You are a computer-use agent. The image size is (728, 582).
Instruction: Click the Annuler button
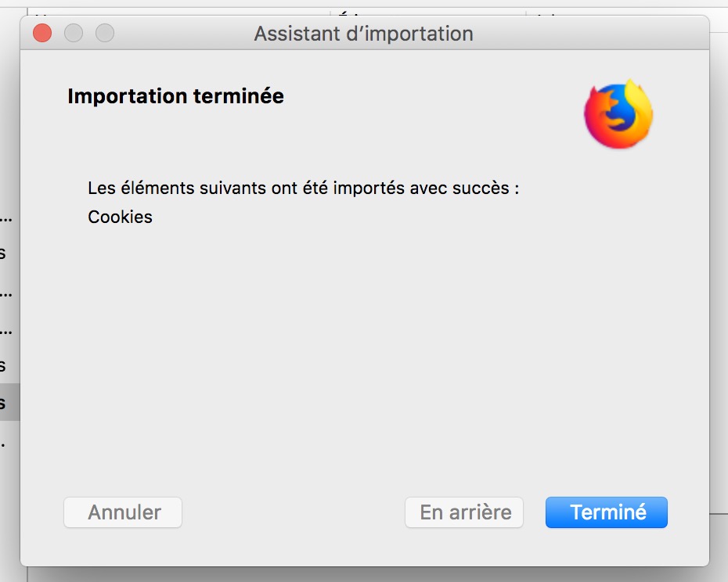tap(123, 512)
